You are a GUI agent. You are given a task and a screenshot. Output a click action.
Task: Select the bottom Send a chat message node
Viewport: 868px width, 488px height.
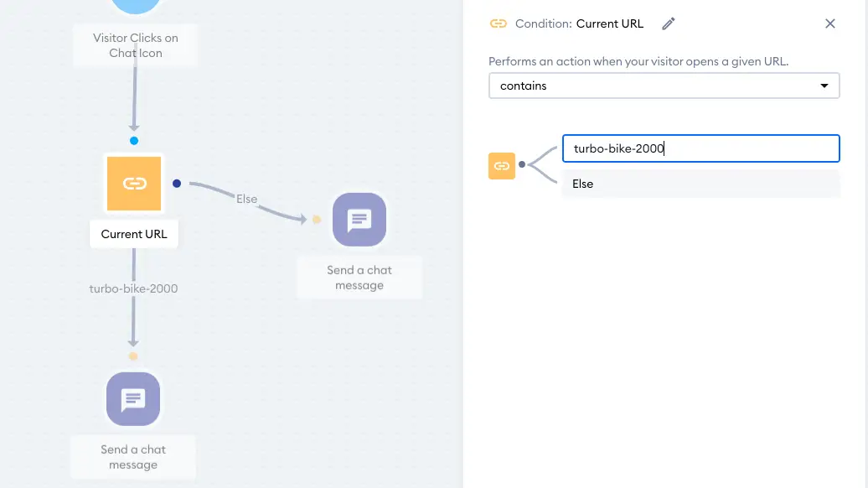click(133, 399)
